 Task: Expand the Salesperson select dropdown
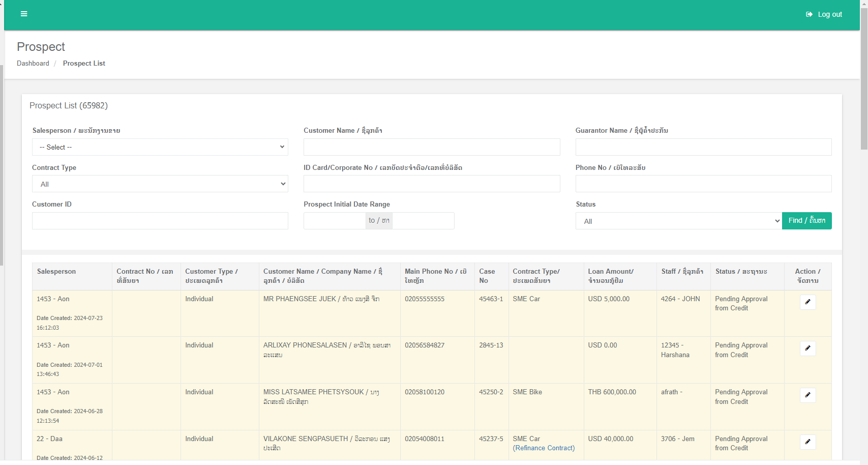click(x=160, y=147)
